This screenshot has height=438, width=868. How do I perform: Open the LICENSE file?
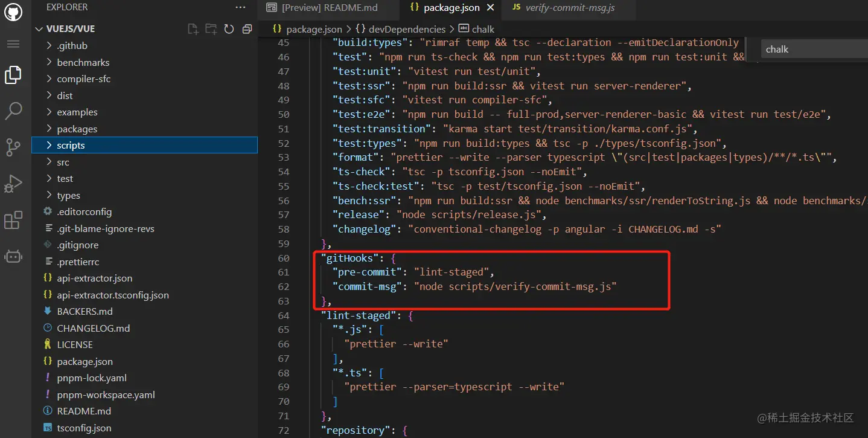[x=144, y=345]
